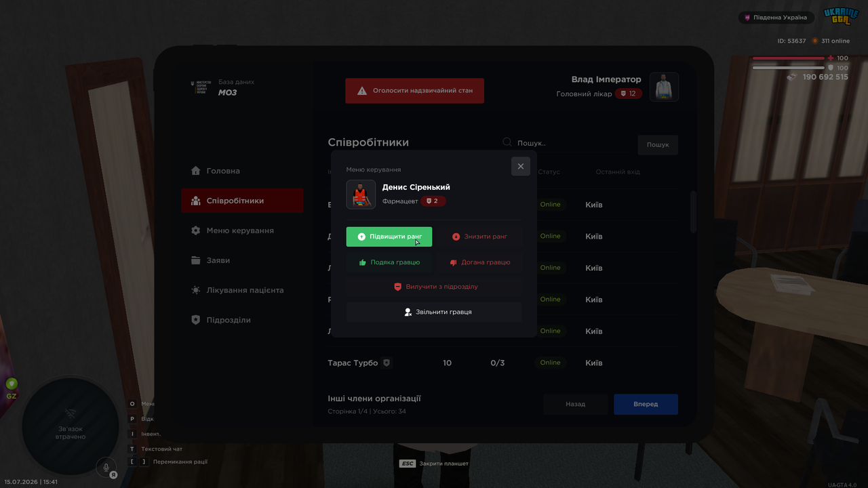Click Сторінка 1/4 | Усього: 34 text
Screen dimensions: 868x488
367,411
